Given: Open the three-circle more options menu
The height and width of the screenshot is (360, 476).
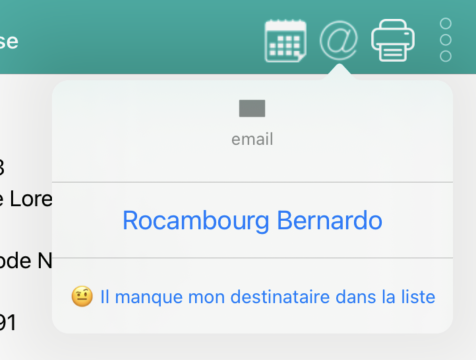Looking at the screenshot, I should (446, 40).
